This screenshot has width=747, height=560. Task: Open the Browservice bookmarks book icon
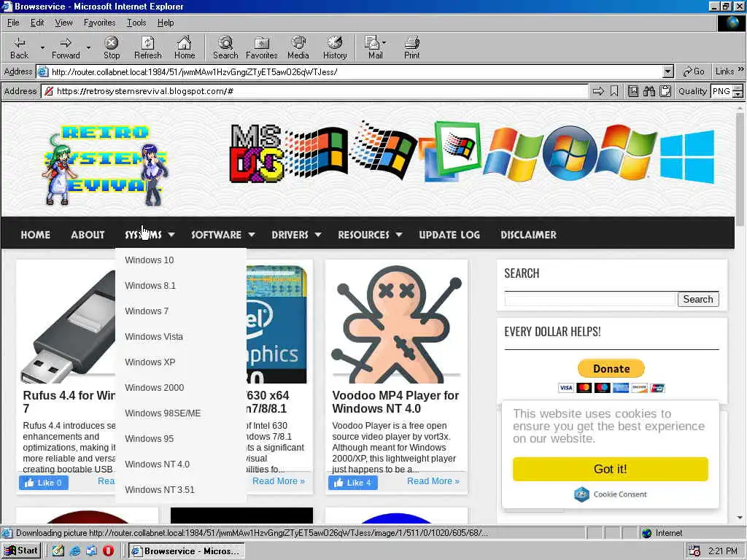tap(632, 91)
